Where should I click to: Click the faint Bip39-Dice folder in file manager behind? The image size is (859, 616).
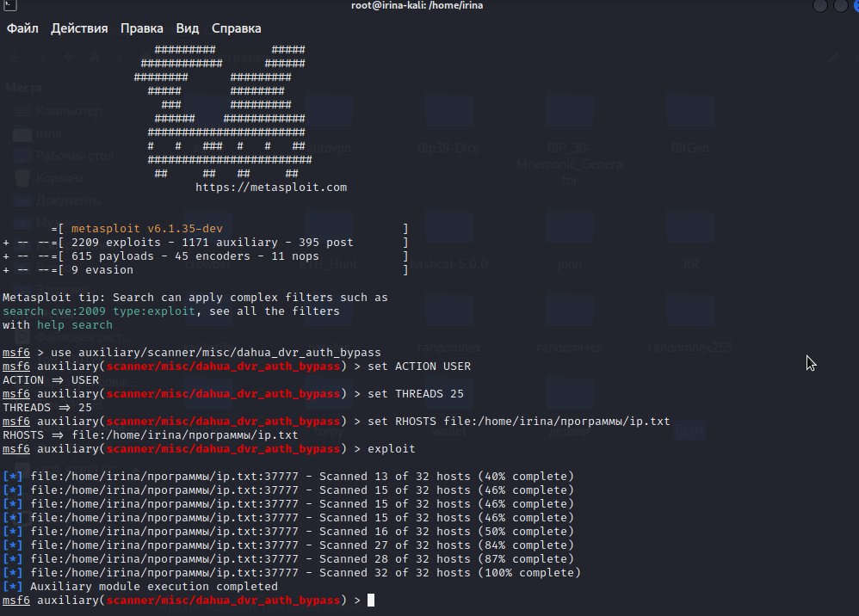pos(448,123)
